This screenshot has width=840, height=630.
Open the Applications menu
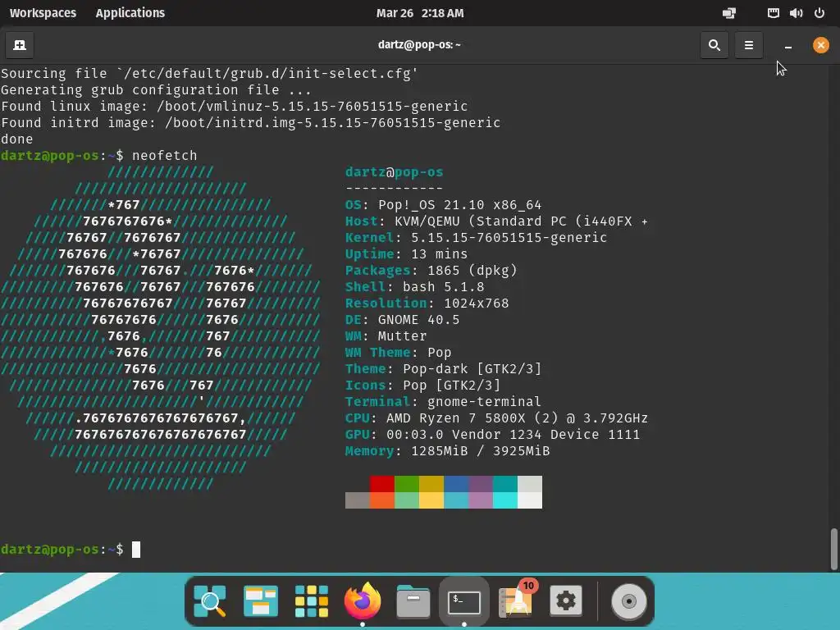pyautogui.click(x=130, y=13)
